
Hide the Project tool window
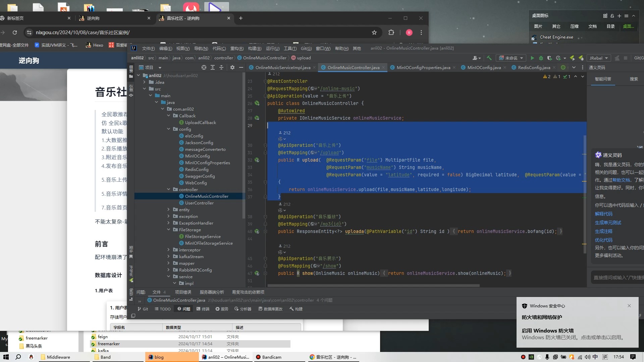coord(241,67)
